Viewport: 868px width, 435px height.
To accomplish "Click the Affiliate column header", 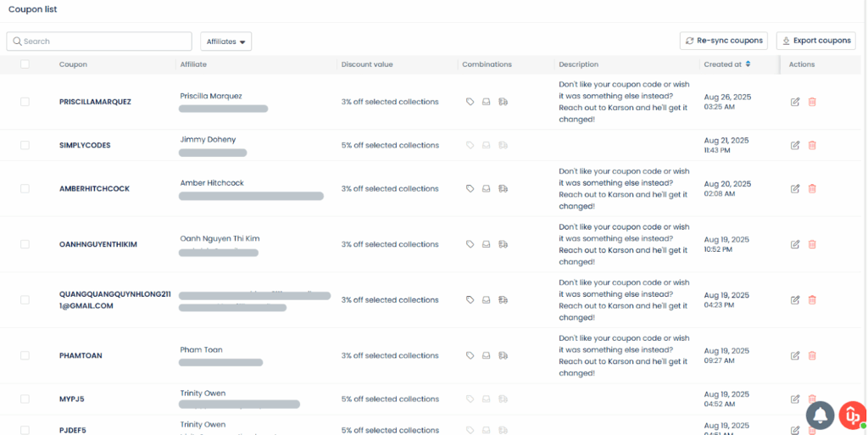I will (x=193, y=64).
